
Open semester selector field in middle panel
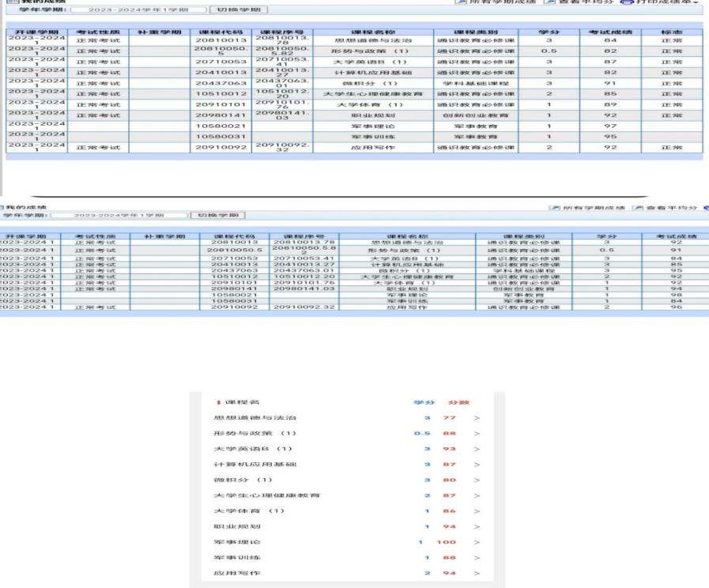119,215
